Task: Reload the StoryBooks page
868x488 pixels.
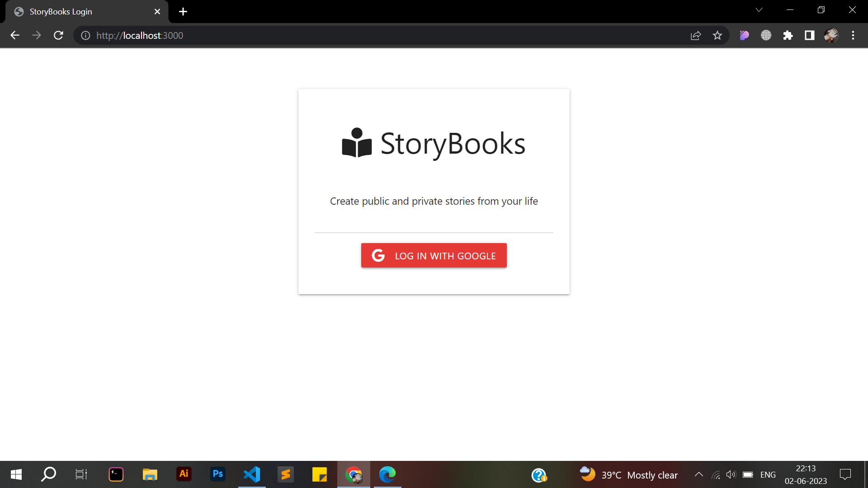Action: click(58, 35)
